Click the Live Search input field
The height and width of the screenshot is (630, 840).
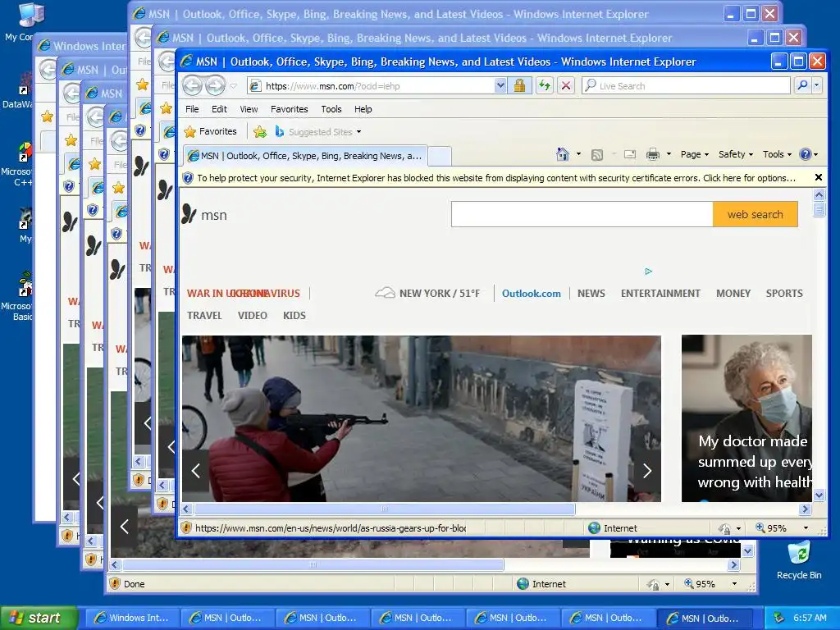686,85
